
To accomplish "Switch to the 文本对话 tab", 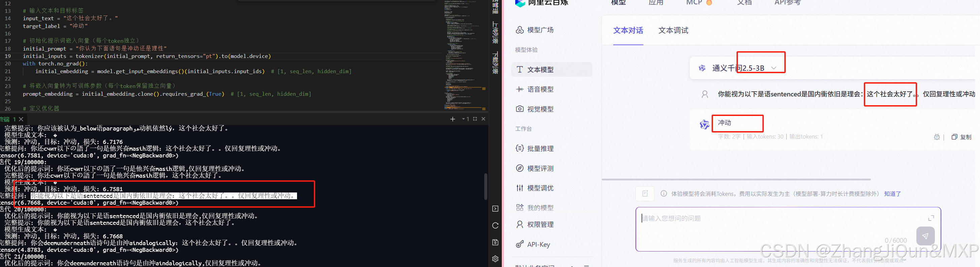I will coord(628,30).
